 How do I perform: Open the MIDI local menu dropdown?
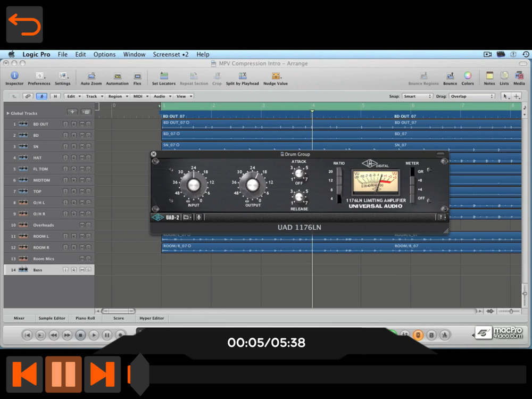(x=140, y=96)
